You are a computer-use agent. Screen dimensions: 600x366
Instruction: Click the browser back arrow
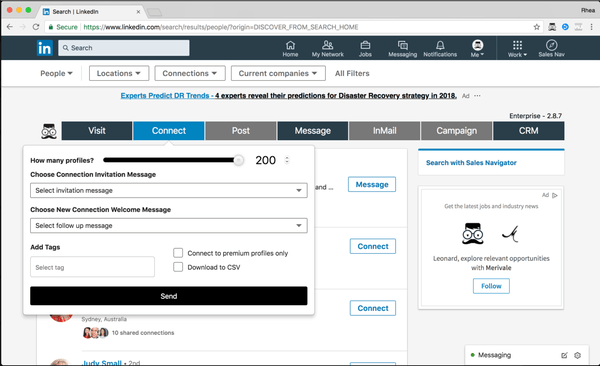[x=10, y=27]
